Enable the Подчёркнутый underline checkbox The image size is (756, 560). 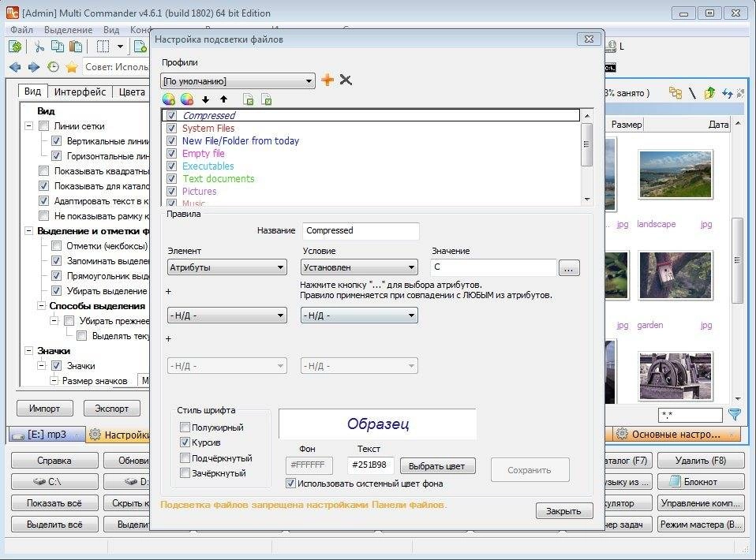[x=185, y=457]
